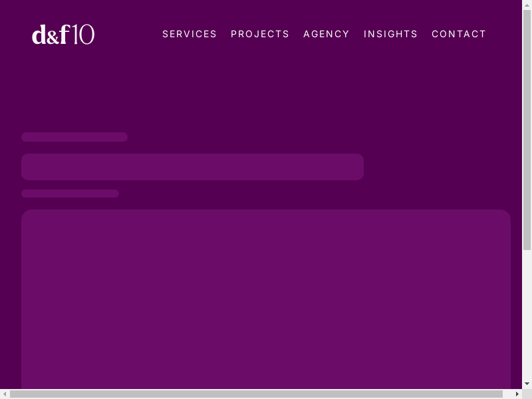Click the d&f10 logo
The height and width of the screenshot is (399, 532).
63,35
